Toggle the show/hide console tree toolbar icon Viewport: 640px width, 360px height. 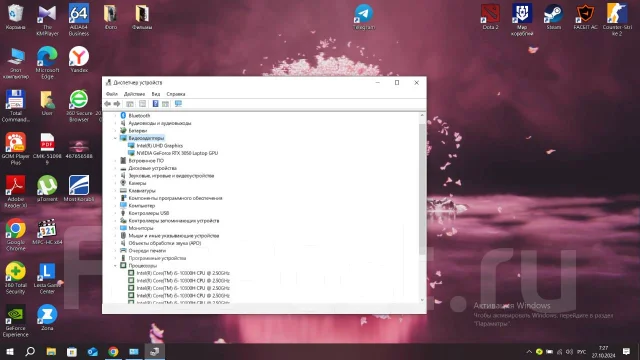coord(130,104)
